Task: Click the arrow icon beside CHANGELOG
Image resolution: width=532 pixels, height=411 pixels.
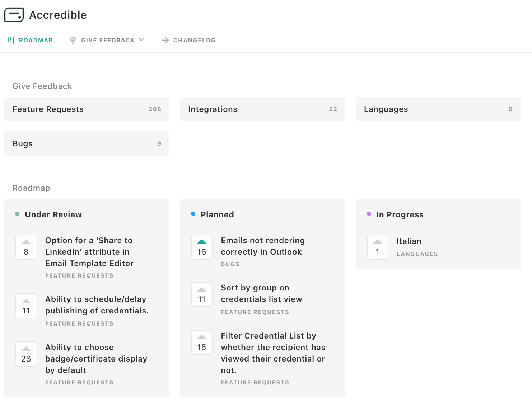Action: click(165, 40)
